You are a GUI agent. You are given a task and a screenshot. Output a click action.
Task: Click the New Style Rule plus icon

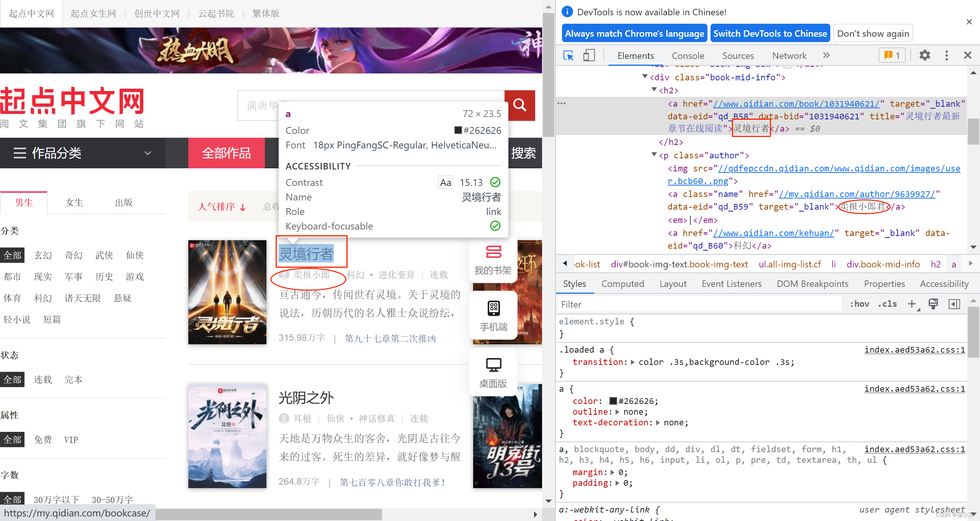click(x=912, y=304)
